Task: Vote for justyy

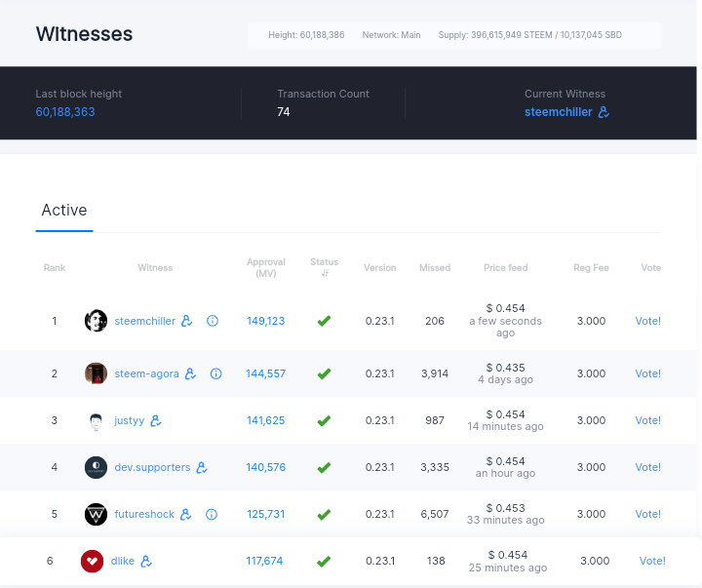Action: 647,420
